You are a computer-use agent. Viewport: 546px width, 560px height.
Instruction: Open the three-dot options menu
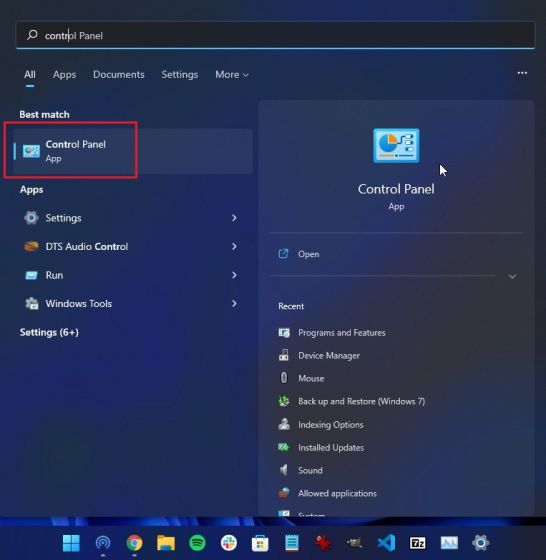pyautogui.click(x=522, y=73)
